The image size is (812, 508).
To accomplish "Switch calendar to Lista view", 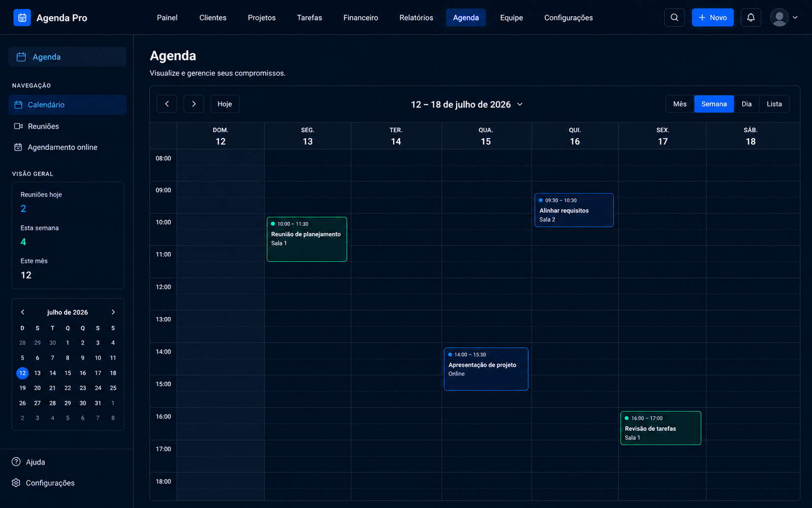I will [774, 104].
